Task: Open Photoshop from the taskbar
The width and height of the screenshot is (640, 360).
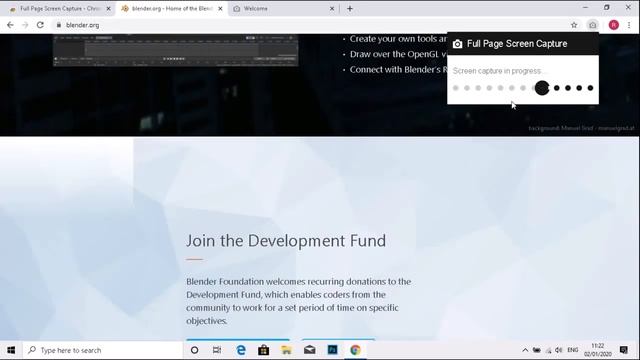Action: (x=332, y=350)
